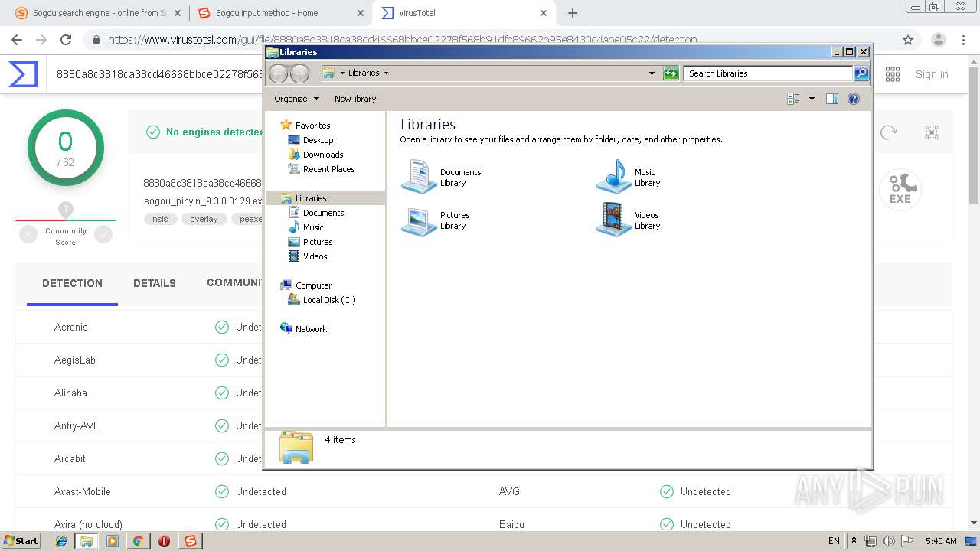
Task: Switch to Sogou input method Home tab
Action: coord(279,13)
